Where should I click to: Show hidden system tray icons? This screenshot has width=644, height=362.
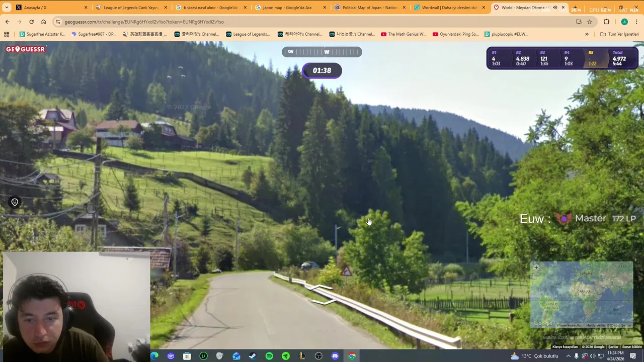569,356
